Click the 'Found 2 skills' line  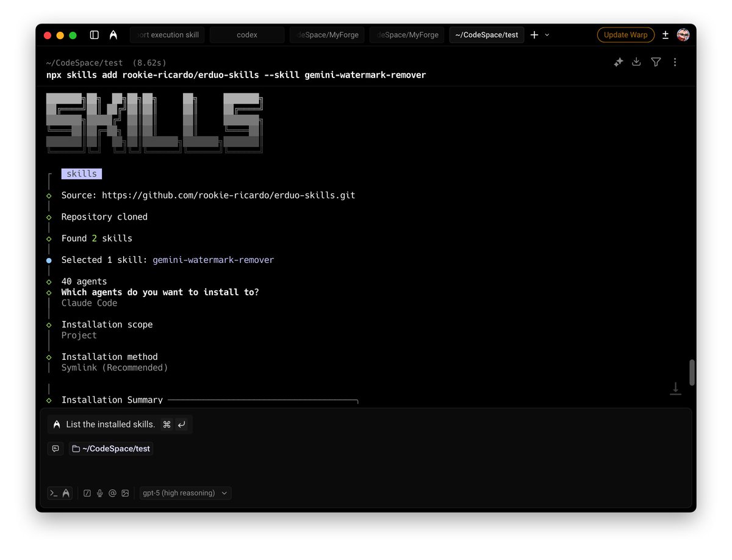tap(96, 238)
